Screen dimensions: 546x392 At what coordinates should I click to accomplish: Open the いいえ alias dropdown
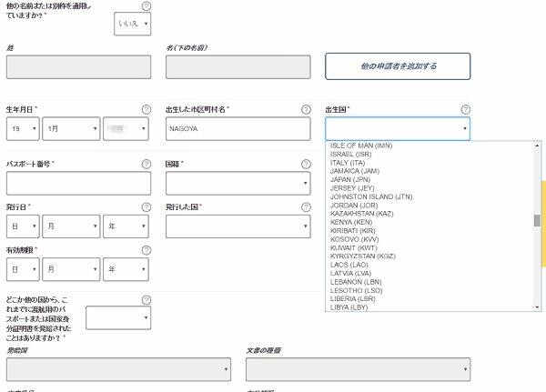133,25
